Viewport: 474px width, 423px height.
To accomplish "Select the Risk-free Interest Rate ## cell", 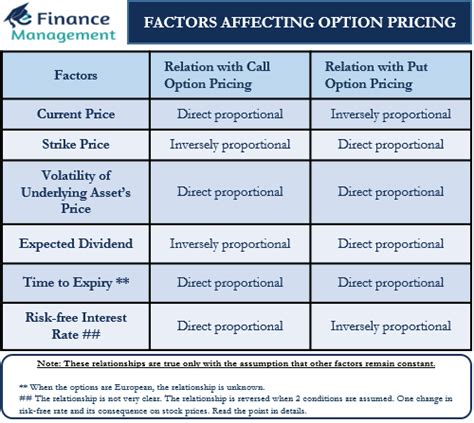I will 76,326.
